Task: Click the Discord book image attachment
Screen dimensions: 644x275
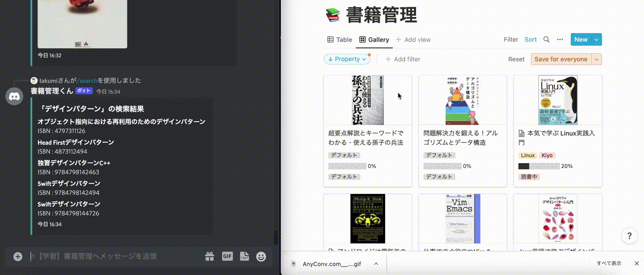Action: click(x=82, y=24)
